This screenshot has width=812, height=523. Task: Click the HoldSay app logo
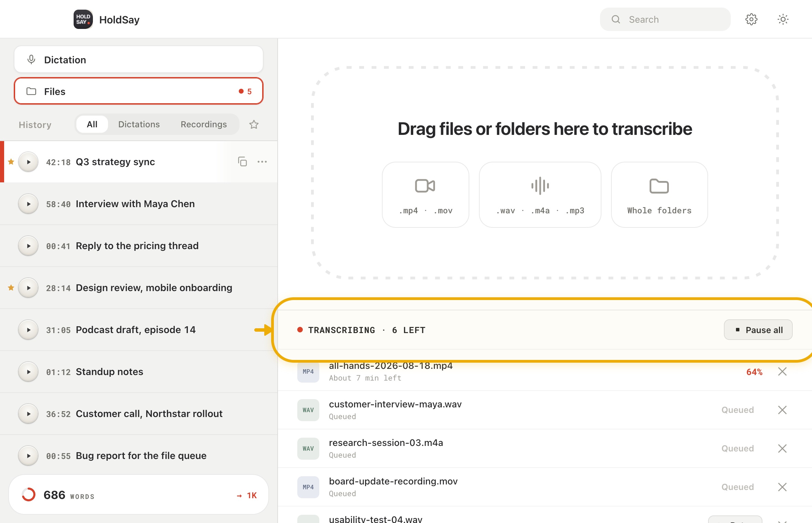point(83,19)
